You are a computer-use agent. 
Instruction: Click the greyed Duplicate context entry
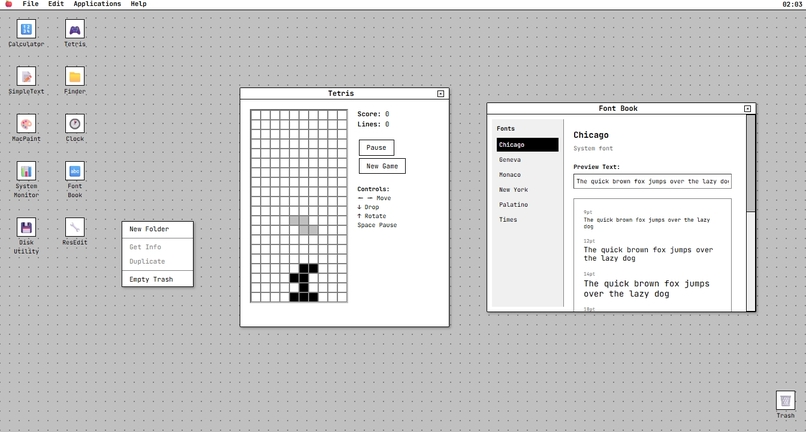[157, 261]
